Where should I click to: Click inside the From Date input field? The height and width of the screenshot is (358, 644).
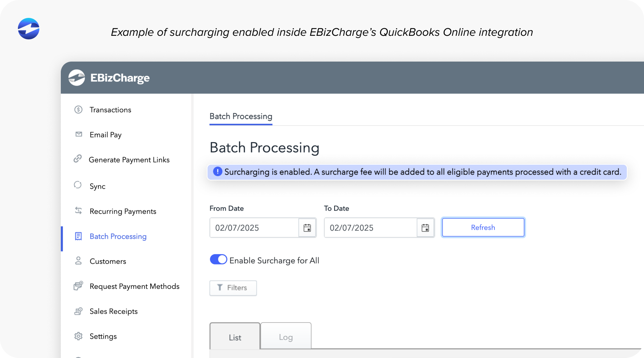254,227
